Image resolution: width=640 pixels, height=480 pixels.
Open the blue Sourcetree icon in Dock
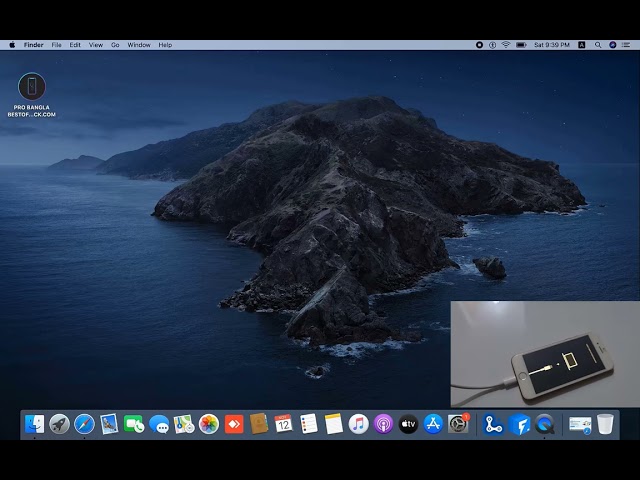(493, 424)
